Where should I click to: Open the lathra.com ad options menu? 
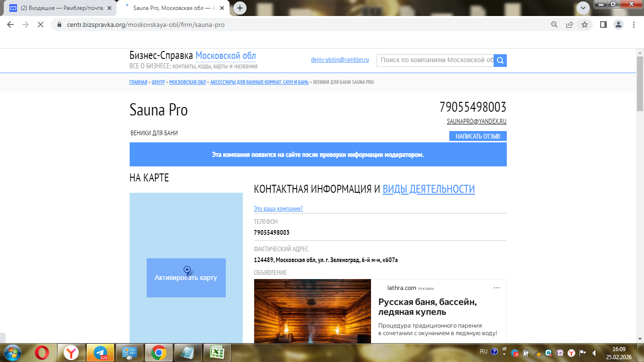click(x=496, y=288)
